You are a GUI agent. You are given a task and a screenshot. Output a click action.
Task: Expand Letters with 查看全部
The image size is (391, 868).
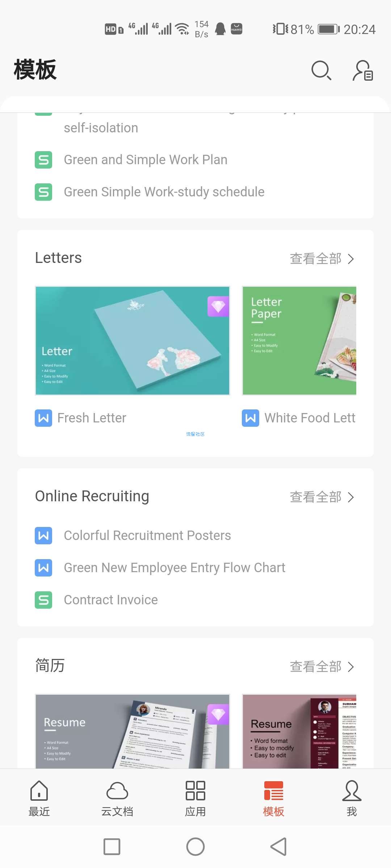point(322,259)
